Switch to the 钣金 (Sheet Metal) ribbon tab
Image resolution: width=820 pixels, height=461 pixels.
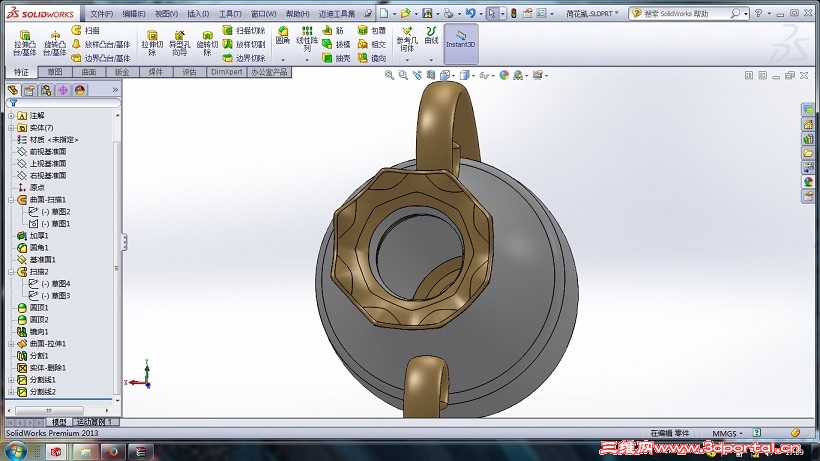coord(122,72)
